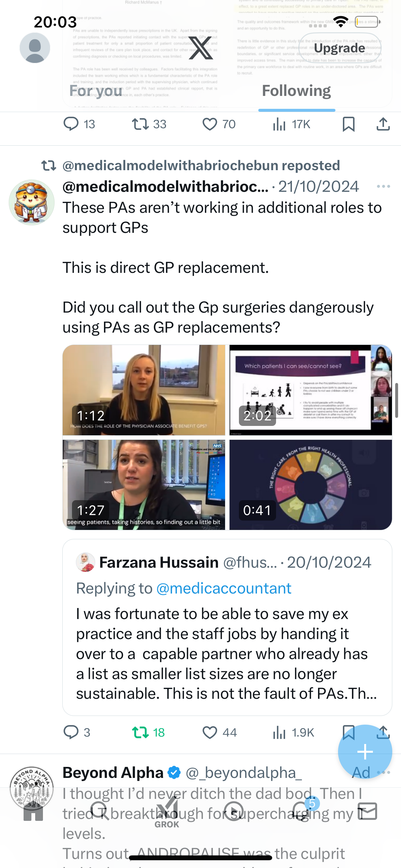
Task: View analytics showing 1.9K views
Action: coord(293,732)
